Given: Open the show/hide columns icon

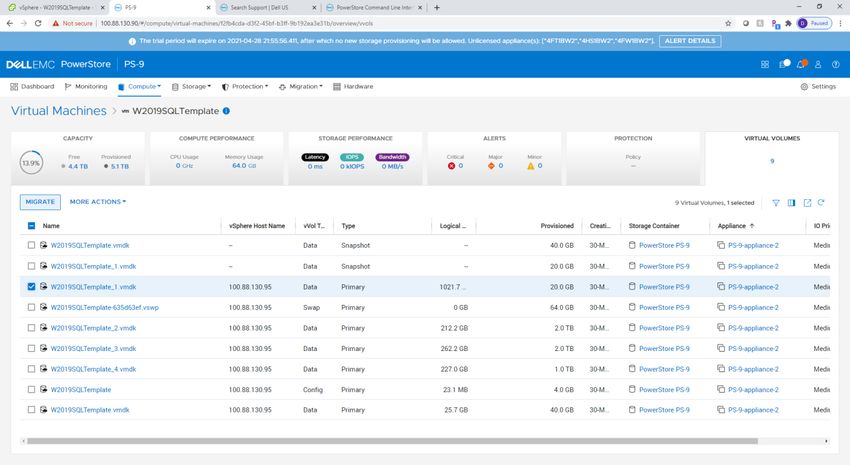Looking at the screenshot, I should coord(791,203).
